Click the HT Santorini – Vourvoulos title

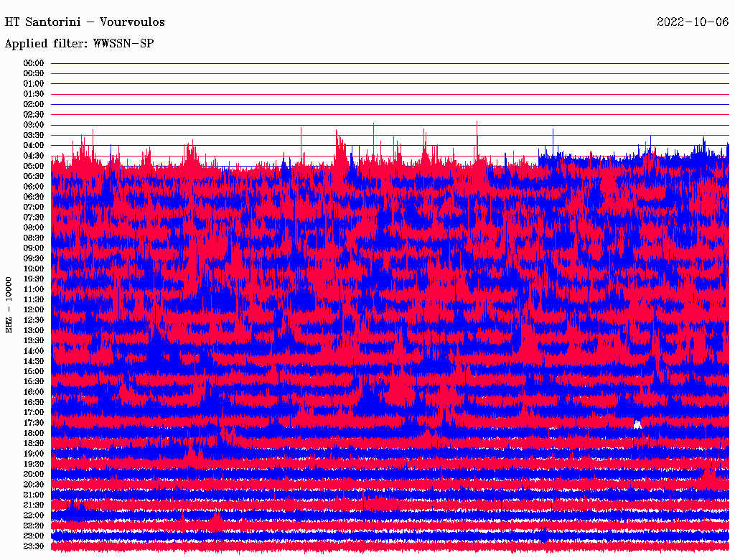(x=85, y=22)
